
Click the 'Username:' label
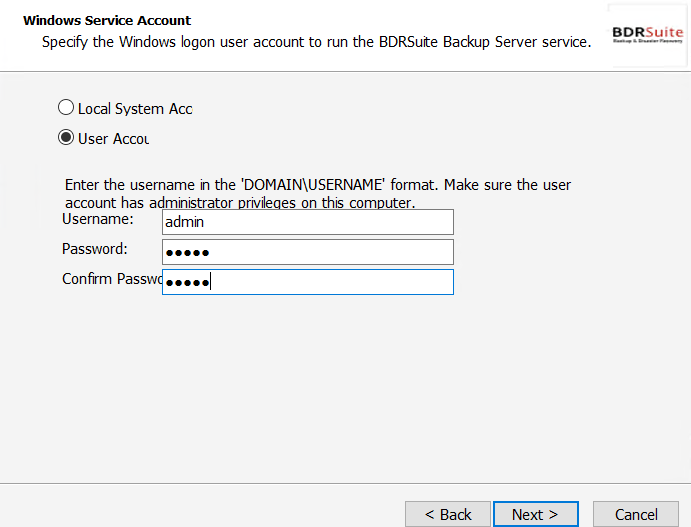[x=97, y=219]
